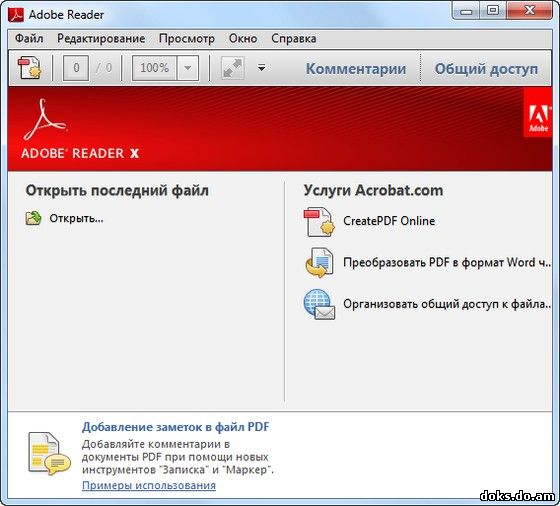
Task: Open the toolbar customize dropdown arrow
Action: click(261, 67)
